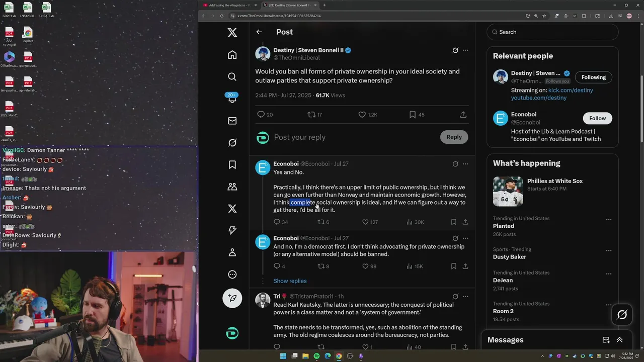View analytics of reply with 30K views
The height and width of the screenshot is (362, 644).
click(410, 222)
